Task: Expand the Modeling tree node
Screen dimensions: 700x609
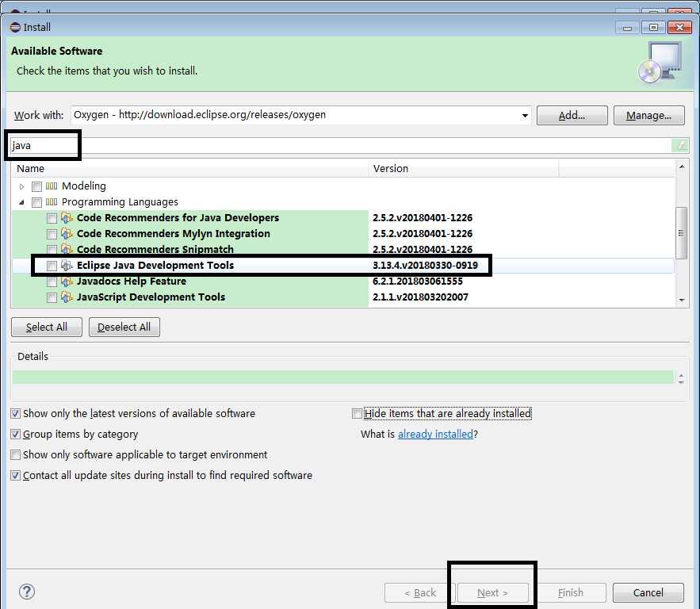Action: (21, 186)
